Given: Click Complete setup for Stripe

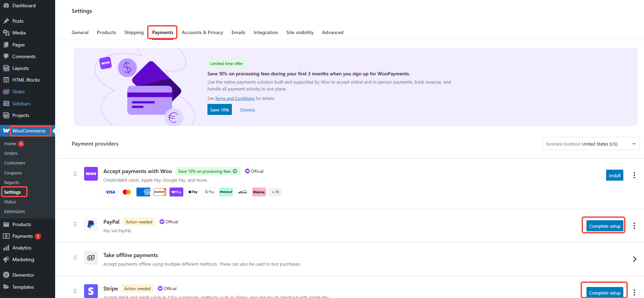Looking at the screenshot, I should coord(604,292).
